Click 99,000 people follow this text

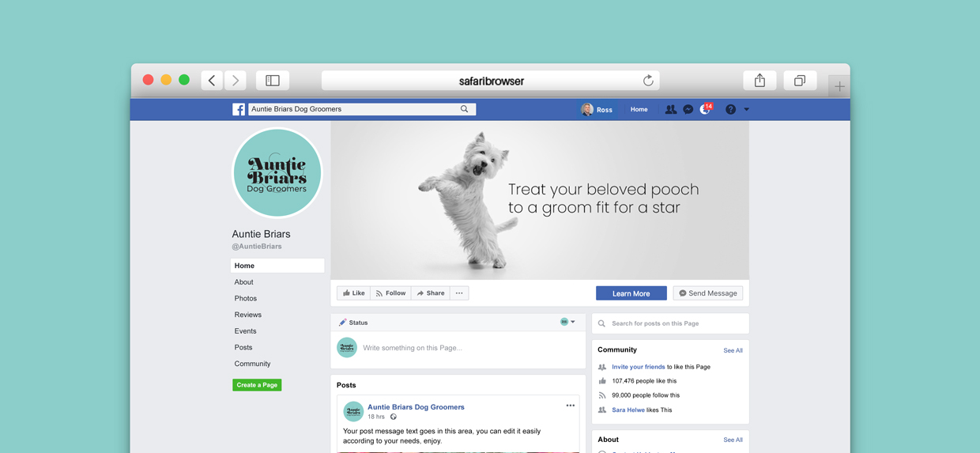coord(646,395)
